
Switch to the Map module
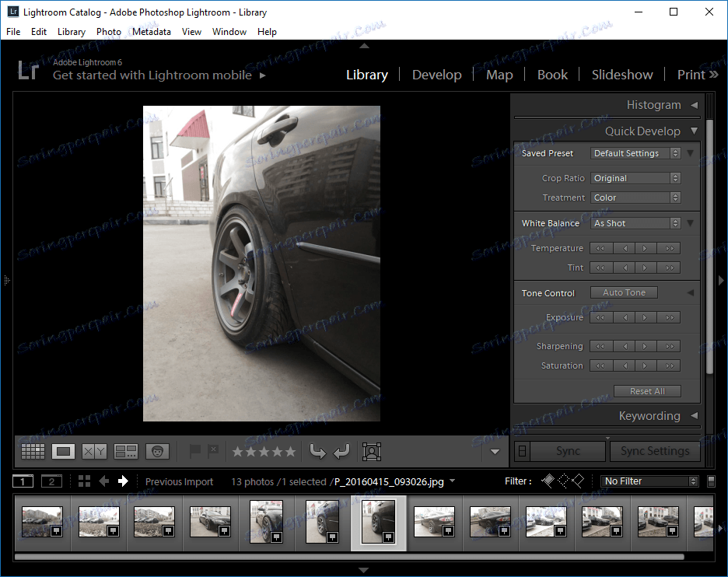tap(499, 75)
